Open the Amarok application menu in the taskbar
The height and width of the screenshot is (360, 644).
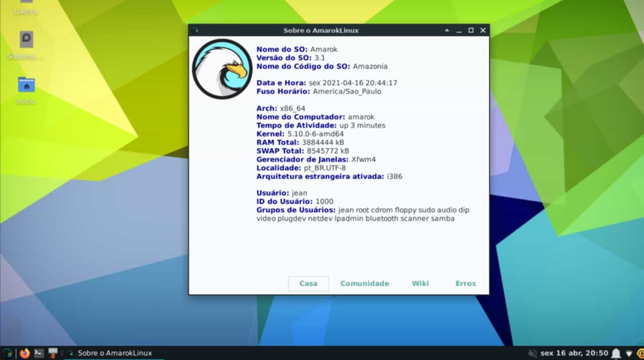[x=7, y=353]
